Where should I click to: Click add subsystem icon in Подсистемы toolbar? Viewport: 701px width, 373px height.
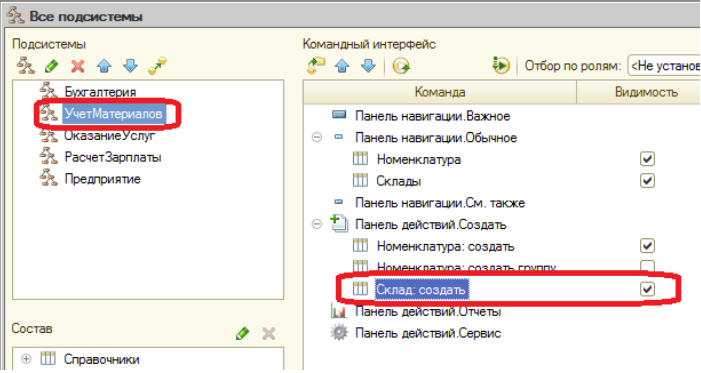[x=25, y=66]
